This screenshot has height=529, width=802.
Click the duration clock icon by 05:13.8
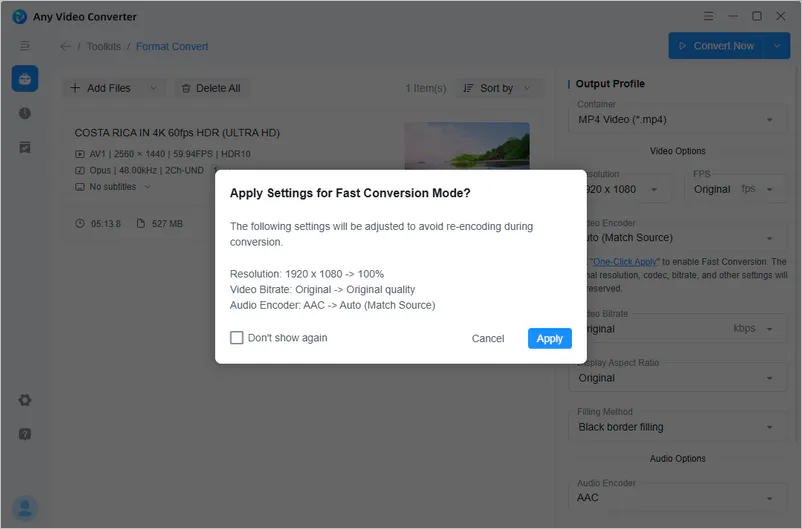coord(80,224)
